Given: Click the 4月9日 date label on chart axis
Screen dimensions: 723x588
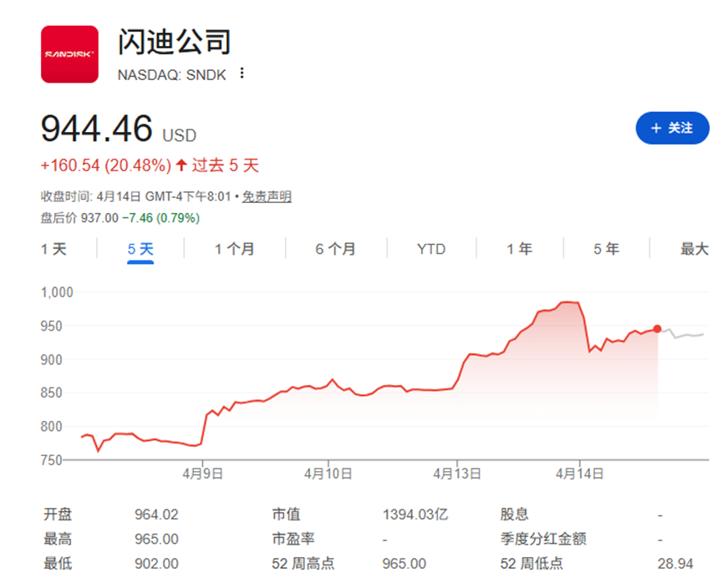Looking at the screenshot, I should (202, 473).
